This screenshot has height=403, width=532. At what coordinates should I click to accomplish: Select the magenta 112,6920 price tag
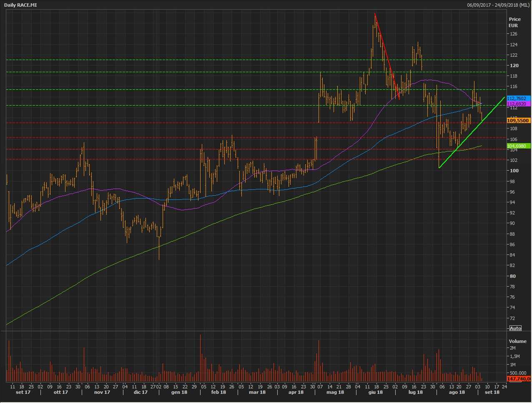[x=518, y=104]
